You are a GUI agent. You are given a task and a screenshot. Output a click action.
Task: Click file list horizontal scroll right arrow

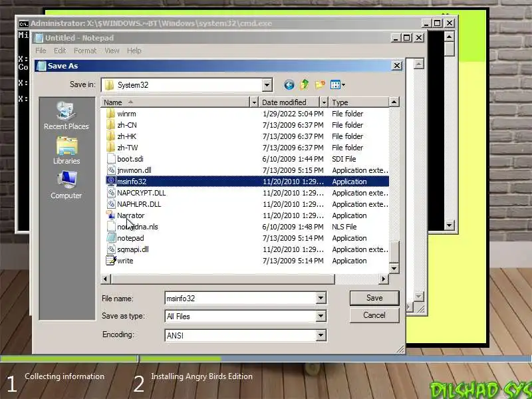[x=384, y=279]
